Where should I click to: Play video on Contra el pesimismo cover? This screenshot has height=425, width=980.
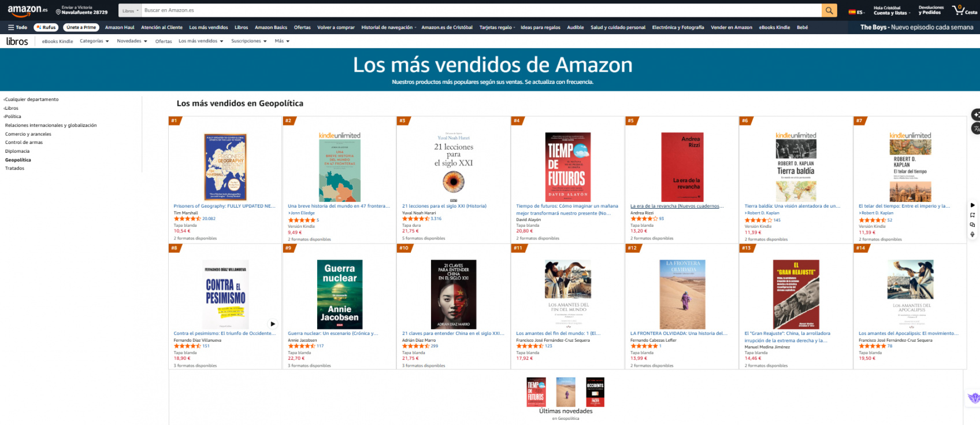tap(273, 324)
